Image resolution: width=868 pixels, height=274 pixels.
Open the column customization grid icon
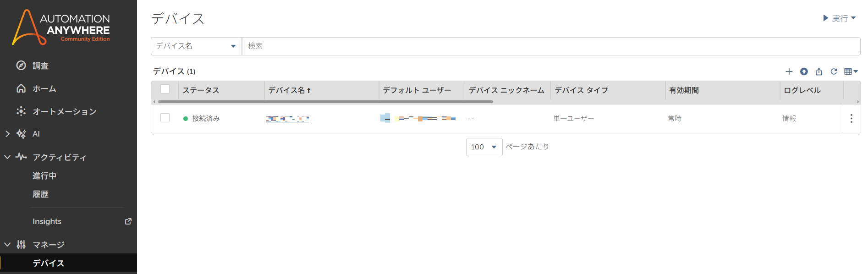coord(850,71)
